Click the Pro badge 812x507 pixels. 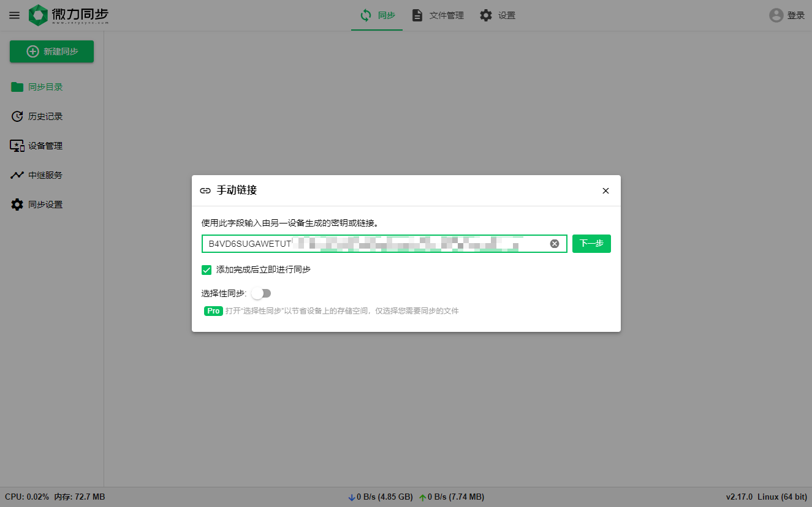click(x=213, y=311)
